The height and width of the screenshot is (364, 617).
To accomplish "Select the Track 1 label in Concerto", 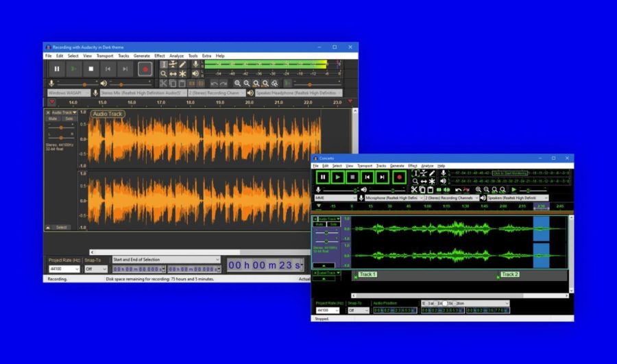I will (x=367, y=274).
